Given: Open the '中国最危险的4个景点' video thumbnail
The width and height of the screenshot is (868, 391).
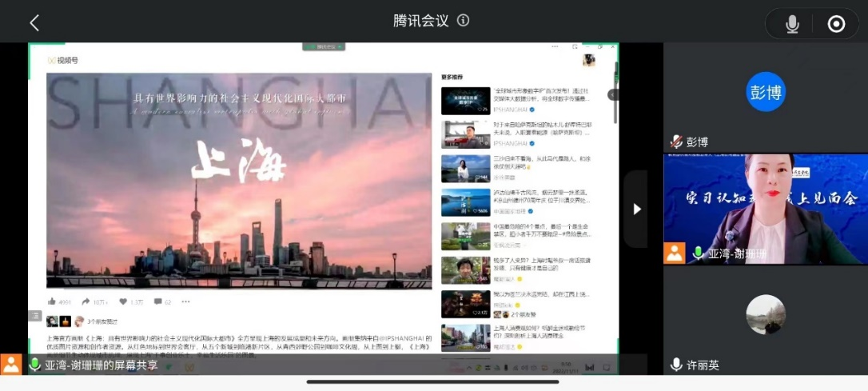Looking at the screenshot, I should pyautogui.click(x=465, y=237).
